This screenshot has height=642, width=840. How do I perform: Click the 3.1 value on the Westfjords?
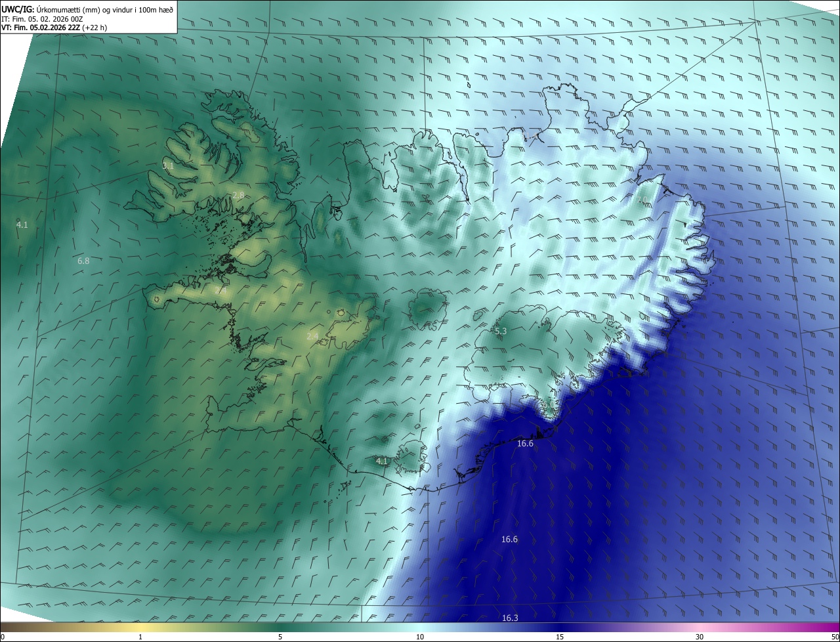pos(168,166)
